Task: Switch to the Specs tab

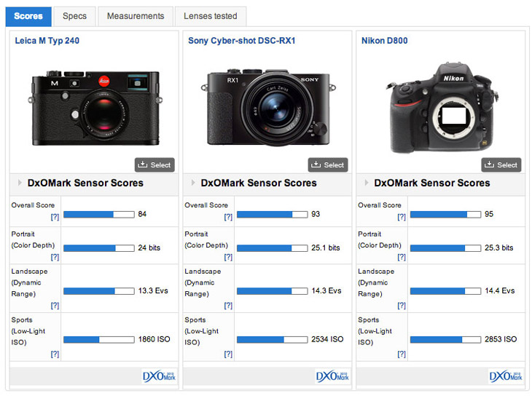Action: (74, 16)
